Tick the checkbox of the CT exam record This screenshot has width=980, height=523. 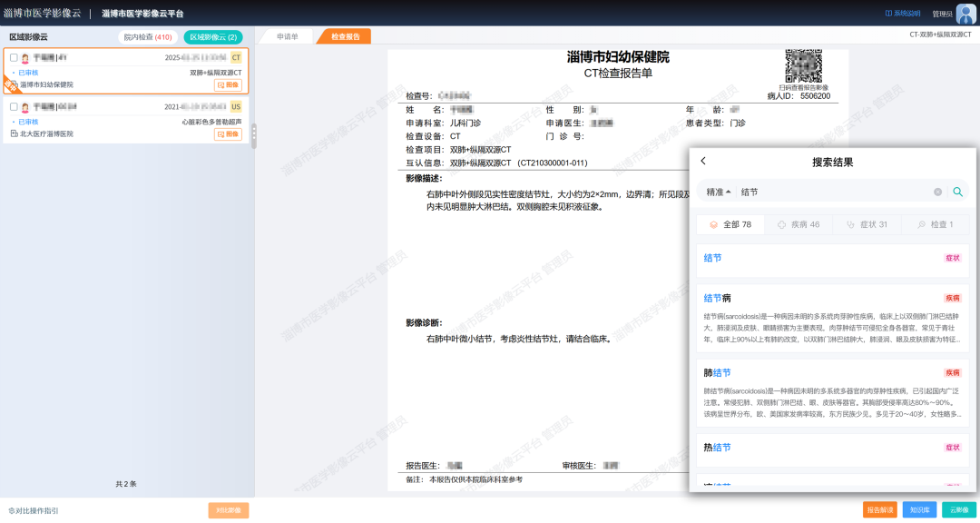coord(14,57)
